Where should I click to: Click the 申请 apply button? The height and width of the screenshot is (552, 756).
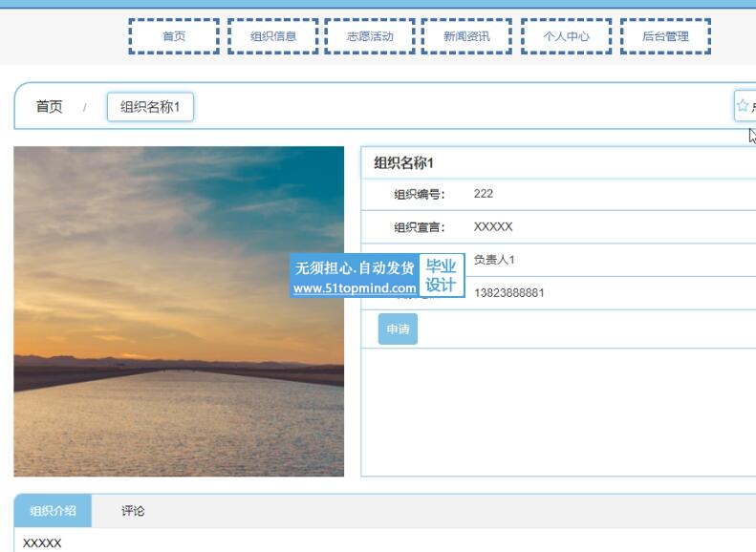[x=398, y=329]
